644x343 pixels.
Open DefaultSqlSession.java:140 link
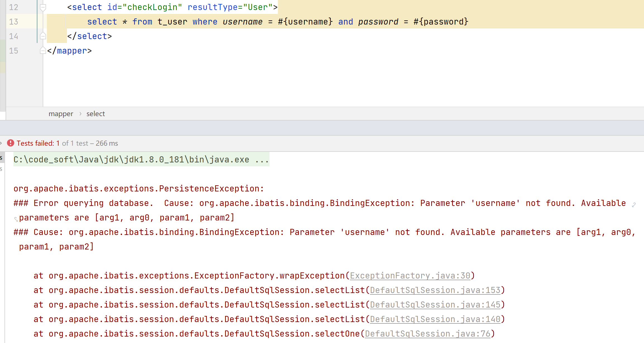point(435,319)
